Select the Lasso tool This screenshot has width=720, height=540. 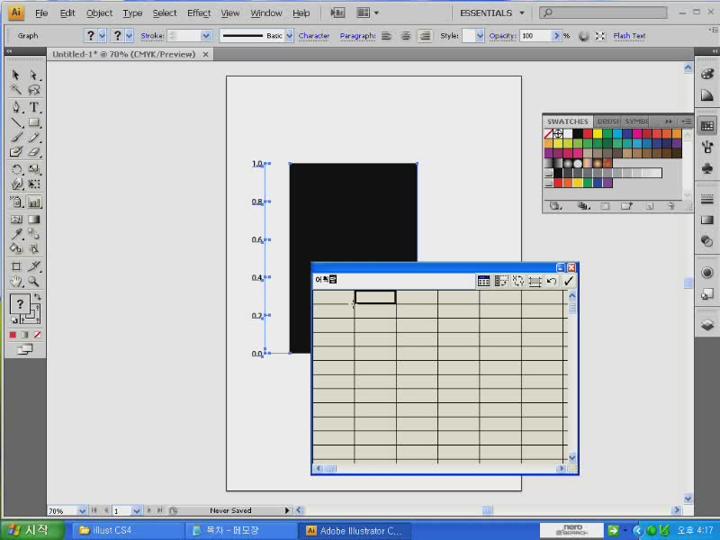pyautogui.click(x=34, y=90)
